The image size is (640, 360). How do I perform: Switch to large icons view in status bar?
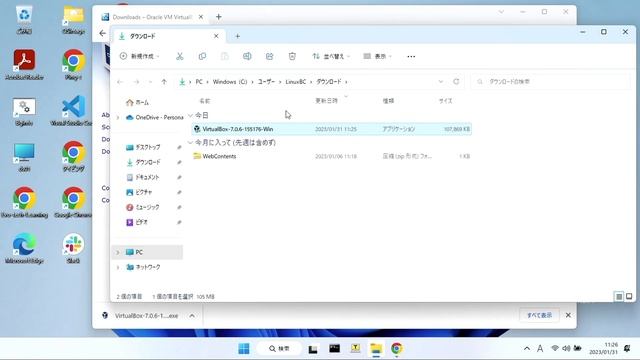click(x=629, y=296)
